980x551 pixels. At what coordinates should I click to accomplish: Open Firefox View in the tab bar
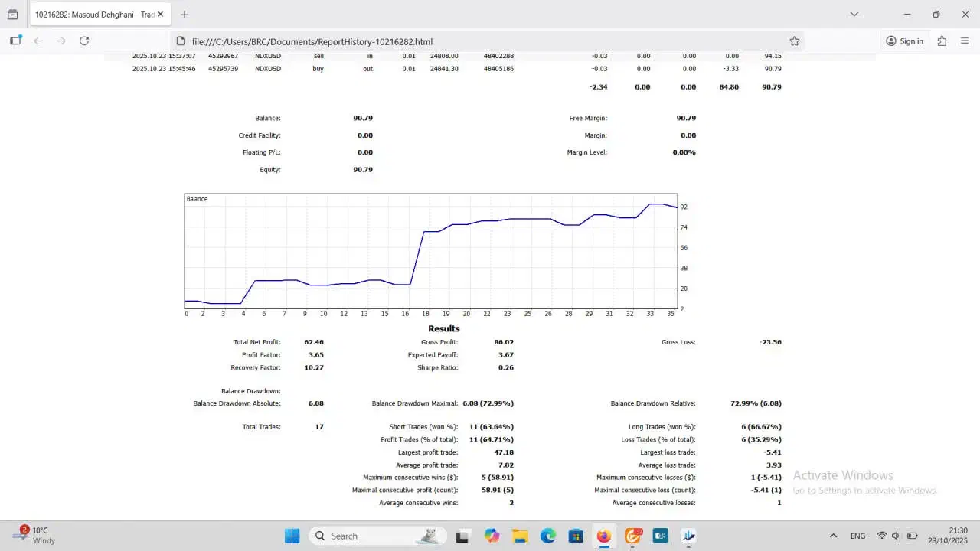[12, 15]
